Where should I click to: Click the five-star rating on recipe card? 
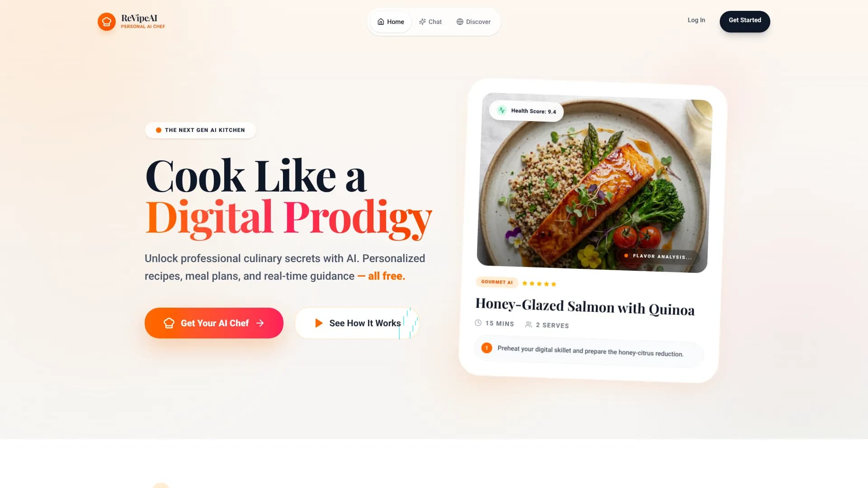click(x=539, y=284)
